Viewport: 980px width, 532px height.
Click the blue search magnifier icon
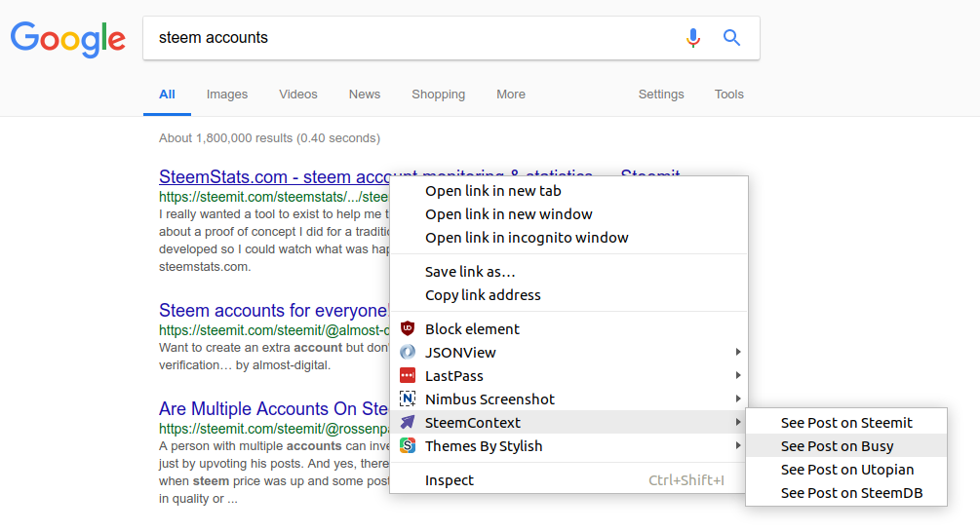pyautogui.click(x=731, y=38)
